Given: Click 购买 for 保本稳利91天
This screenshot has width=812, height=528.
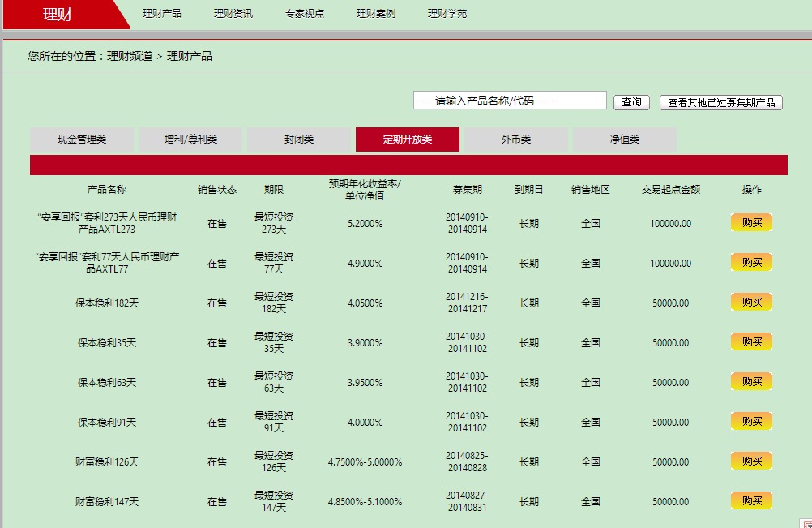Looking at the screenshot, I should pos(751,421).
